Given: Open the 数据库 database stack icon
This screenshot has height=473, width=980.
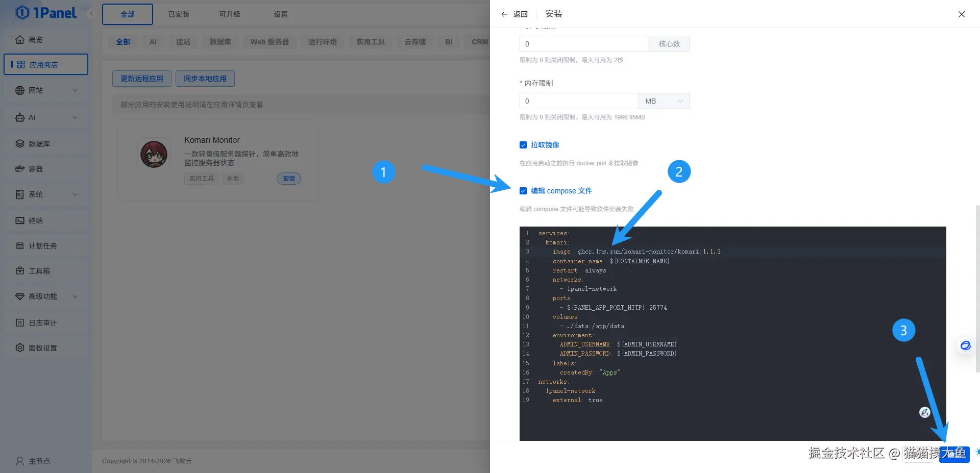Looking at the screenshot, I should (x=20, y=144).
